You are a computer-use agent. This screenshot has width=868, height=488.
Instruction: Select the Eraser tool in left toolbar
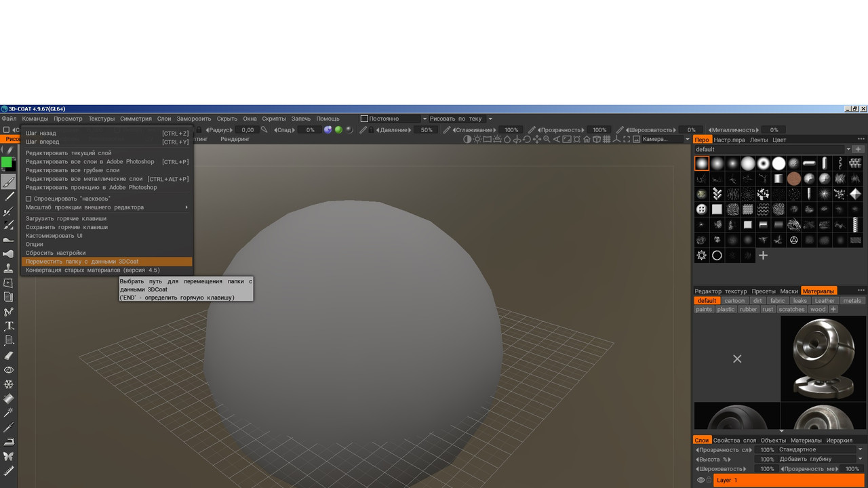[9, 355]
